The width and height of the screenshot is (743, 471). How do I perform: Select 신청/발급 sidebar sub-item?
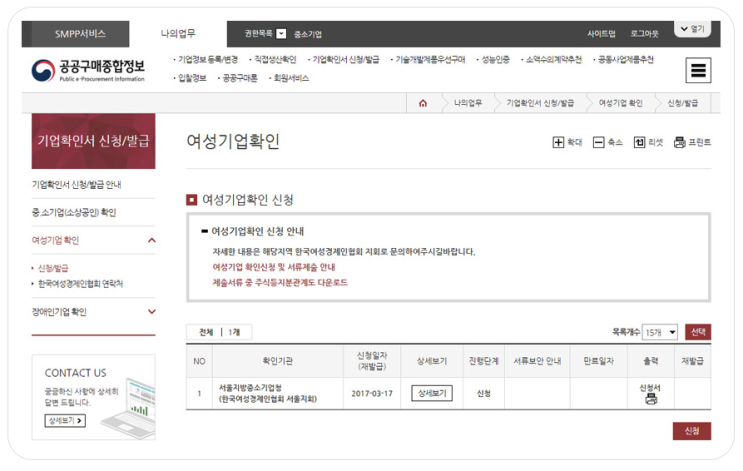[x=53, y=268]
